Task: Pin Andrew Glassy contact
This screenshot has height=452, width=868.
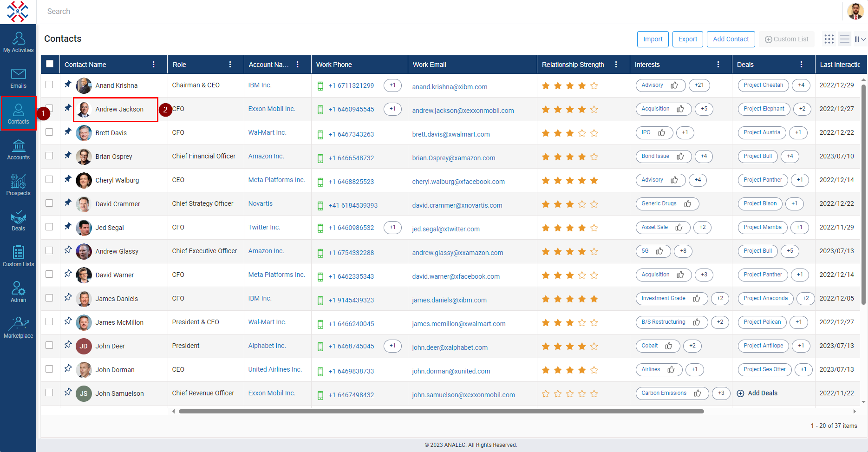Action: click(x=68, y=250)
